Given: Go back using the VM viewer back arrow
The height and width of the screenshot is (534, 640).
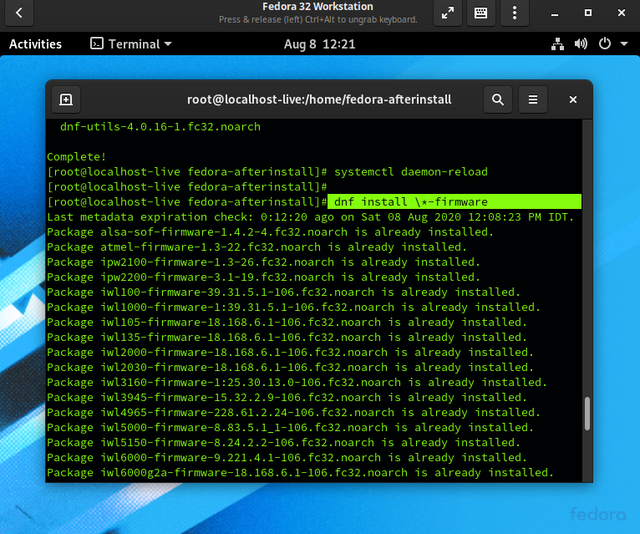Looking at the screenshot, I should point(19,13).
